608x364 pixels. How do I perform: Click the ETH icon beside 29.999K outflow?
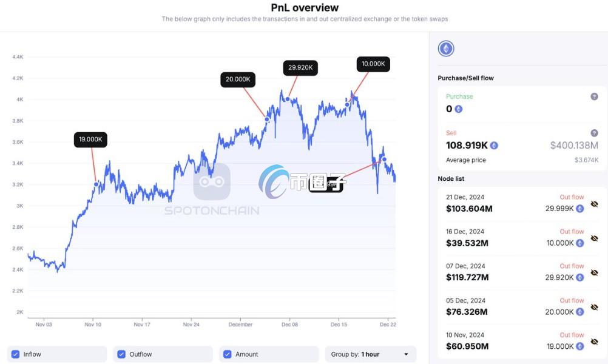[x=579, y=208]
